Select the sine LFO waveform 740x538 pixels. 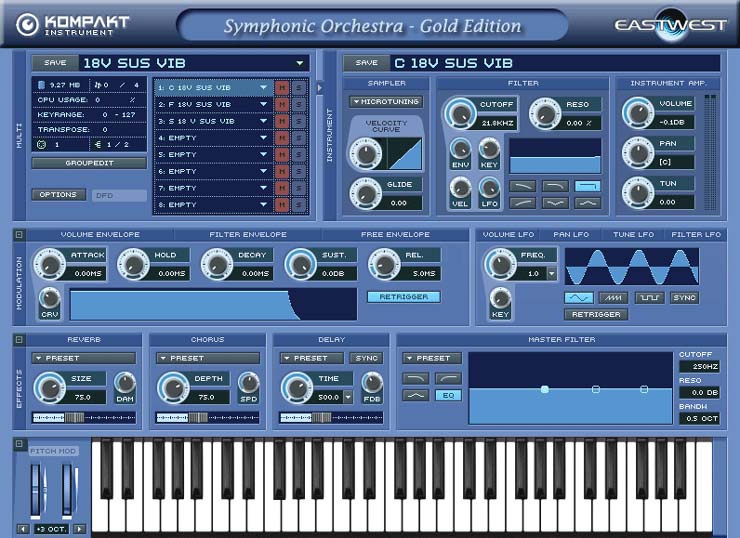(x=579, y=298)
